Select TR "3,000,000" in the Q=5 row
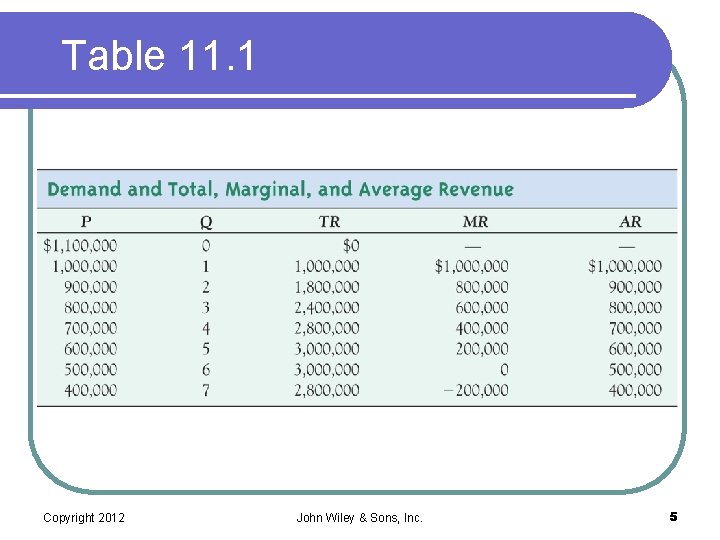 [327, 349]
